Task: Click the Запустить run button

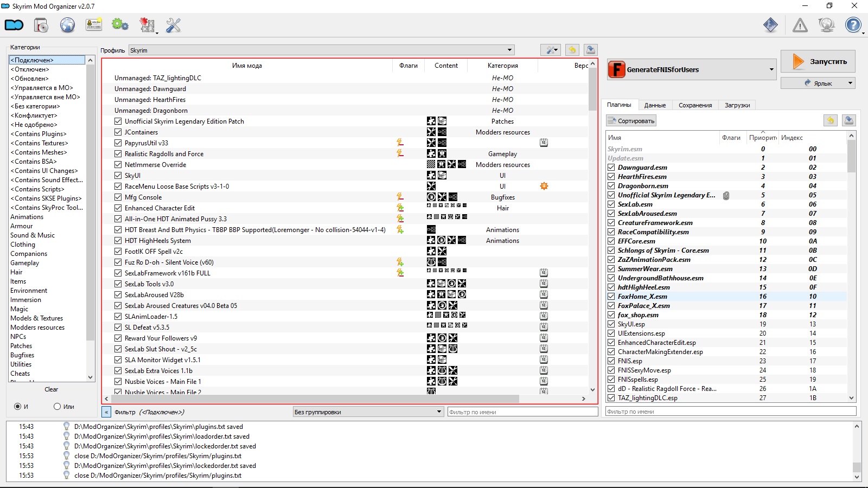Action: tap(818, 61)
